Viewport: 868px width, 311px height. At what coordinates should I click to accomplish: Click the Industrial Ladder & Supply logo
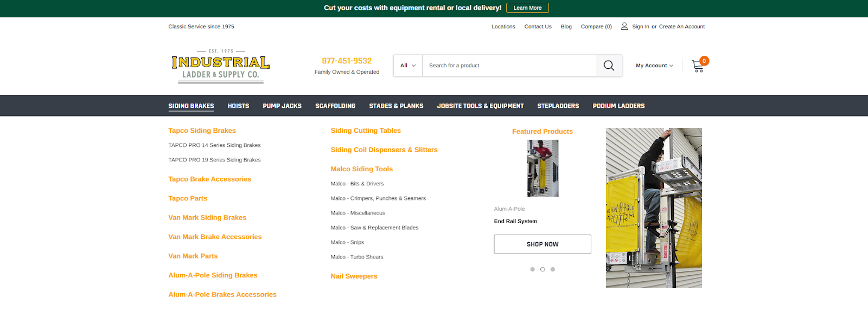coord(221,67)
